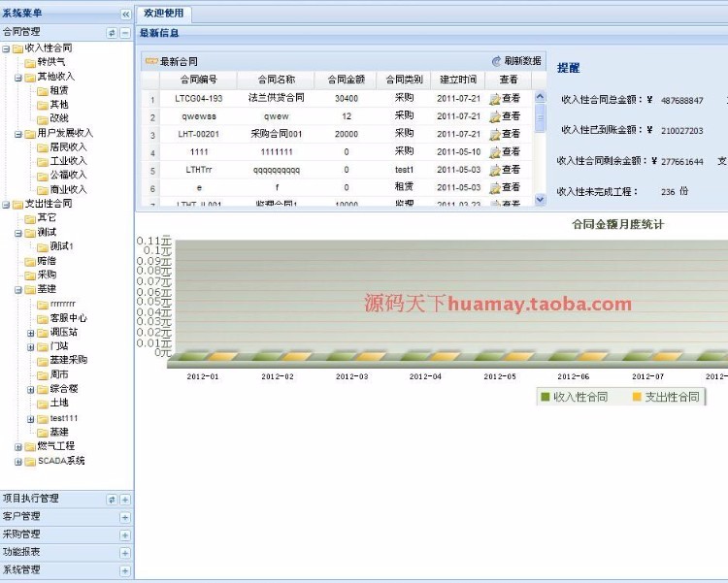Expand the 系统管理 panel with plus

coord(125,570)
